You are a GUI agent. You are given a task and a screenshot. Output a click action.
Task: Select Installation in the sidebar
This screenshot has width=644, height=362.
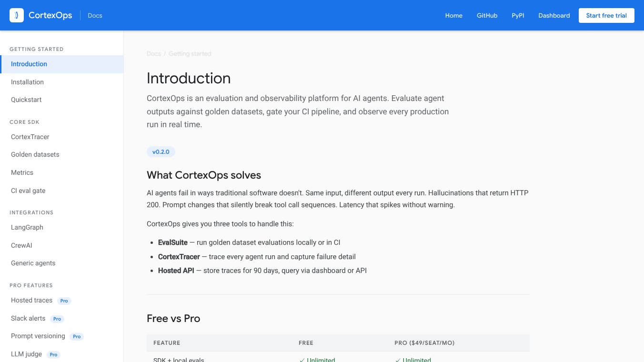[27, 82]
